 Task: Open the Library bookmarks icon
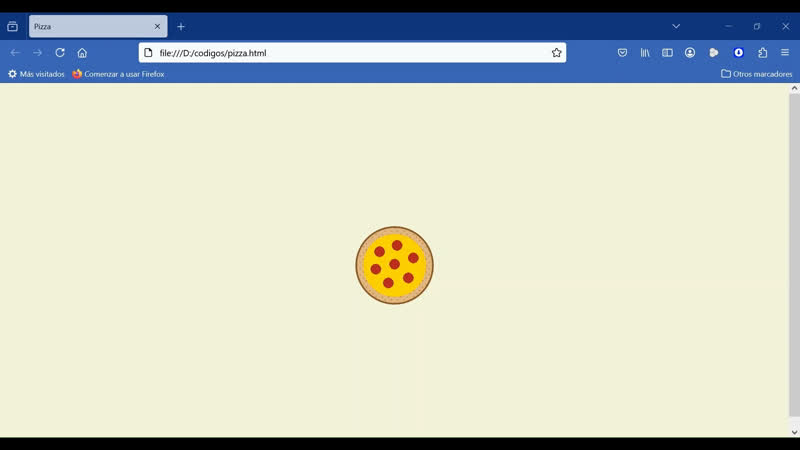point(645,53)
